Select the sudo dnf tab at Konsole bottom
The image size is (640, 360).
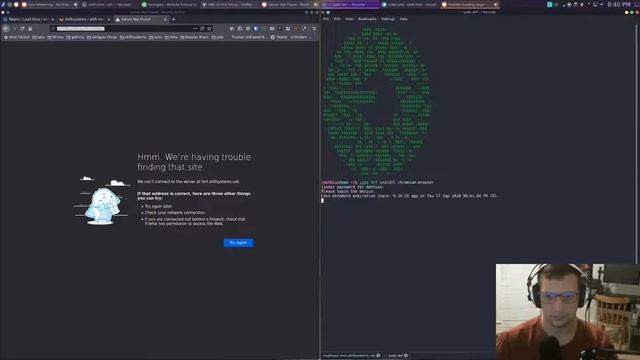(396, 356)
